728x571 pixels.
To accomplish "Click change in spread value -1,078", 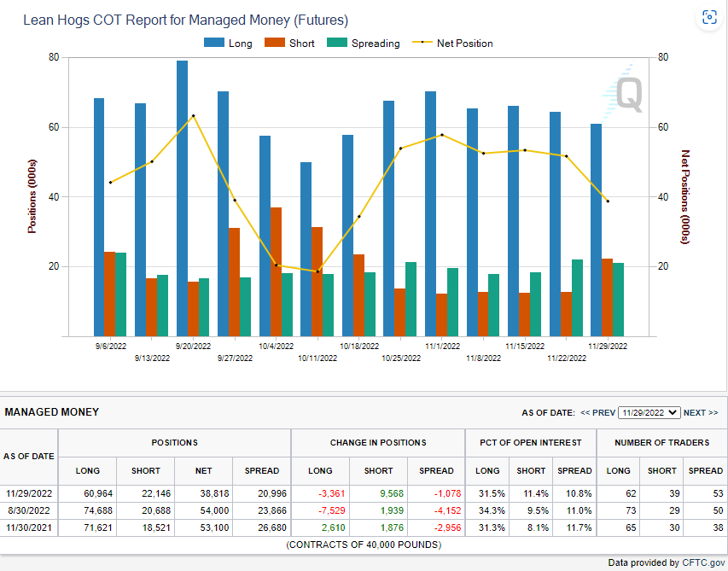I will (447, 493).
